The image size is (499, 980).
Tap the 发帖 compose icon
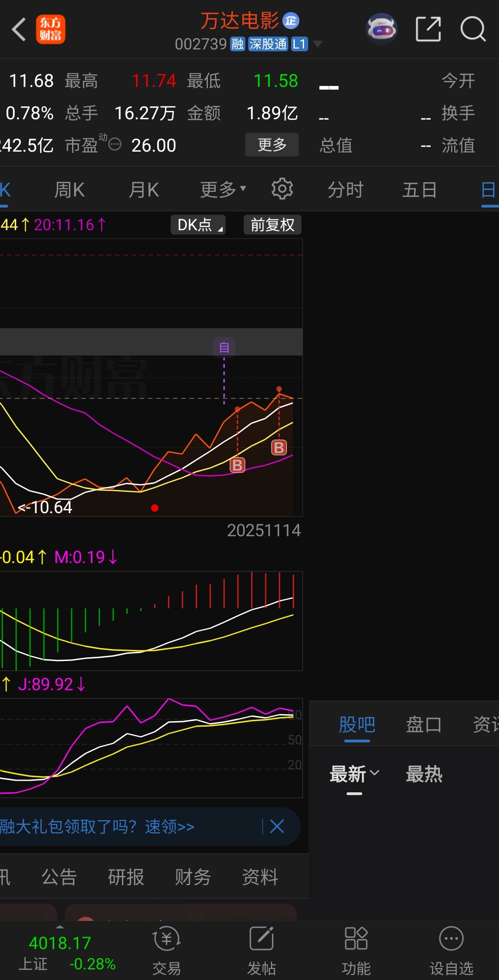coord(262,939)
